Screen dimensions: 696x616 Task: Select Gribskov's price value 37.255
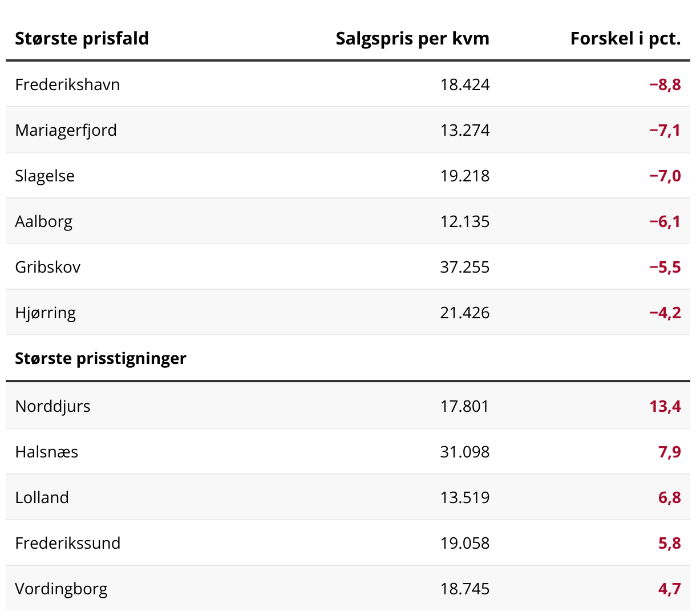(464, 267)
